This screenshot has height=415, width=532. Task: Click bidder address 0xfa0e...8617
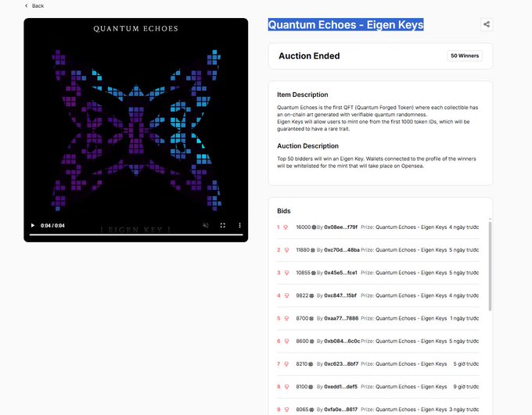click(340, 410)
